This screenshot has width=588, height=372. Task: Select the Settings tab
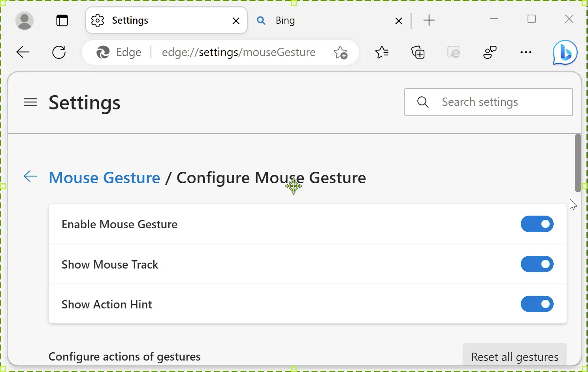158,21
